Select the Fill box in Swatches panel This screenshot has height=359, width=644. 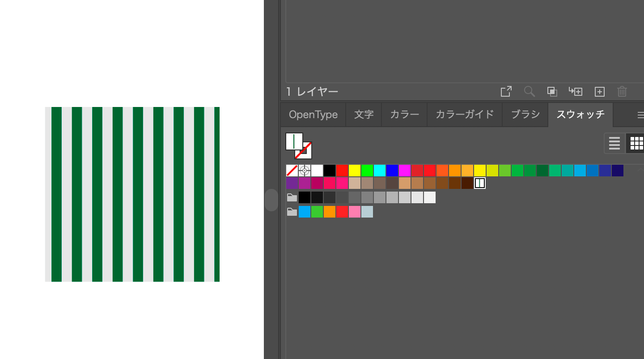click(294, 141)
